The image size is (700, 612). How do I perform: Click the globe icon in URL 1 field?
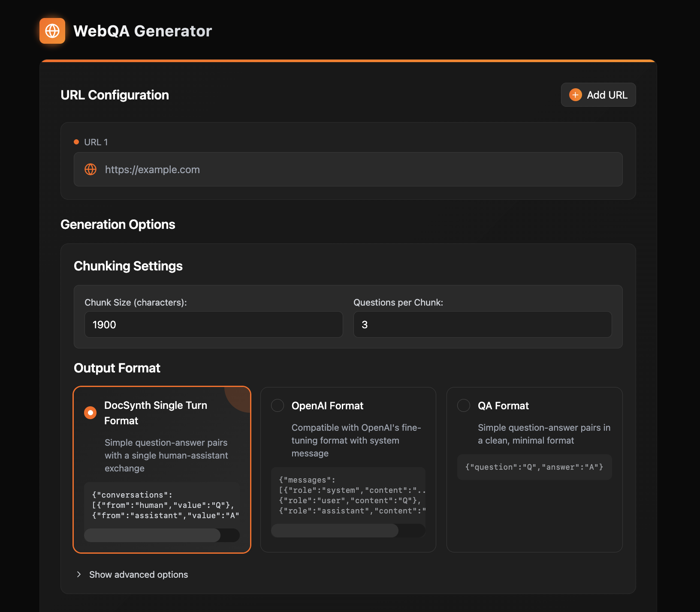click(91, 169)
